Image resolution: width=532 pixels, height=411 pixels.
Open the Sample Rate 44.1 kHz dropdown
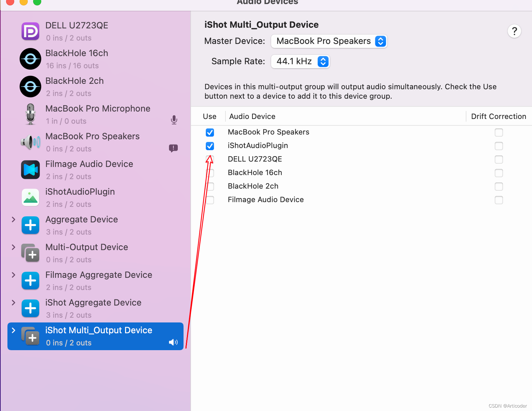click(x=300, y=62)
